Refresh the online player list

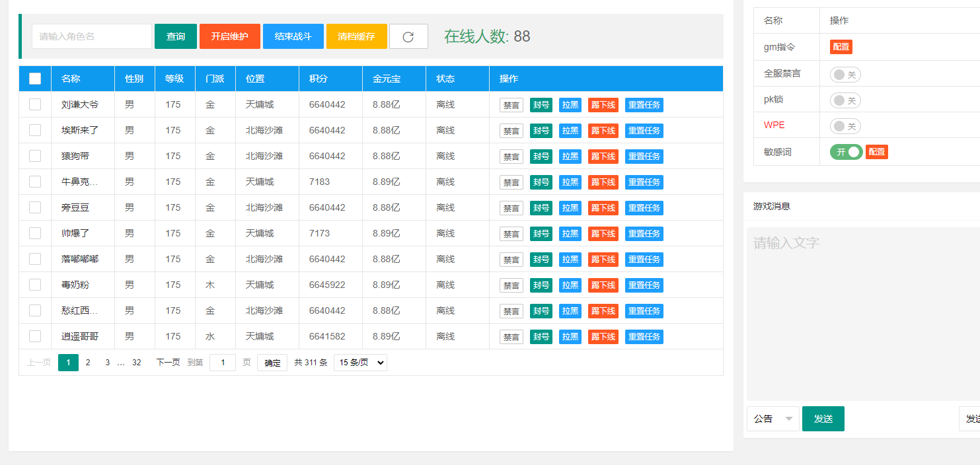408,36
